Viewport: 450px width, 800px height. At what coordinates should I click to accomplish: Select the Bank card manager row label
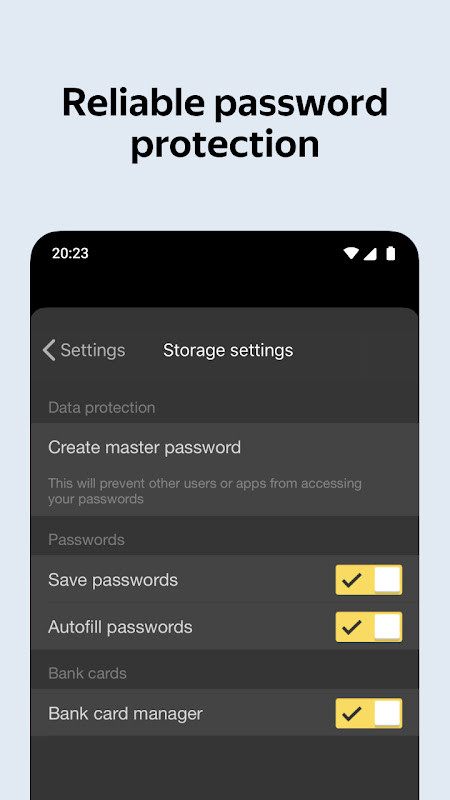point(125,713)
